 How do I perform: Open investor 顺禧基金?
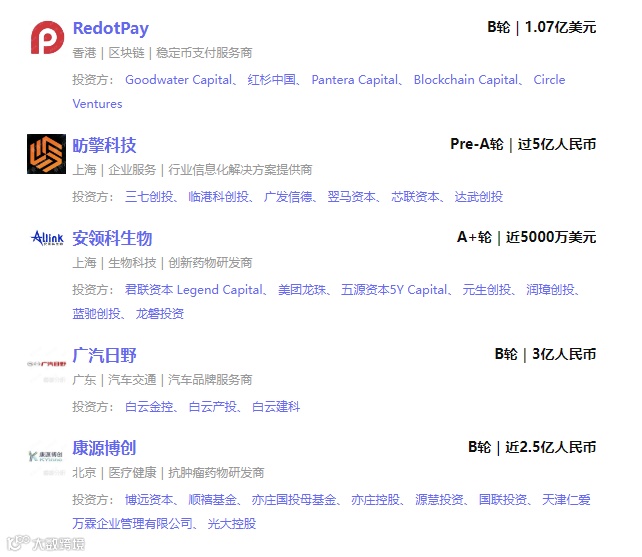click(x=212, y=500)
